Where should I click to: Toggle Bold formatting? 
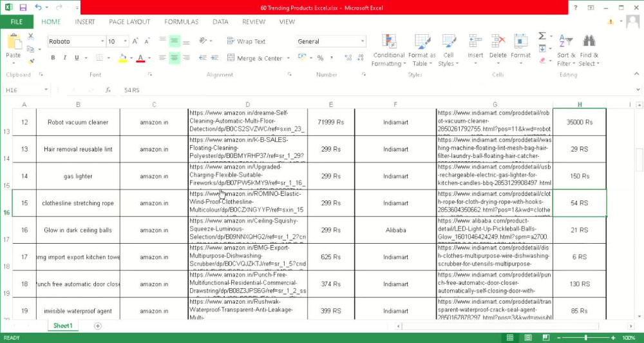point(53,58)
